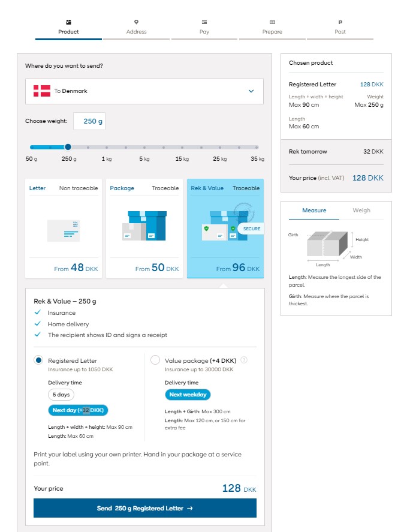Click the Value package help icon
419x532 pixels.
point(244,360)
